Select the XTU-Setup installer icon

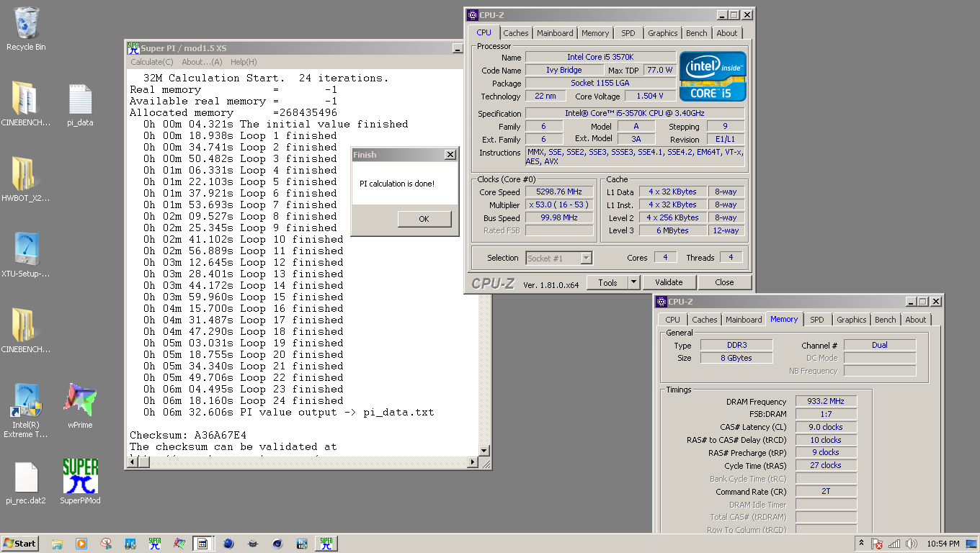[26, 256]
